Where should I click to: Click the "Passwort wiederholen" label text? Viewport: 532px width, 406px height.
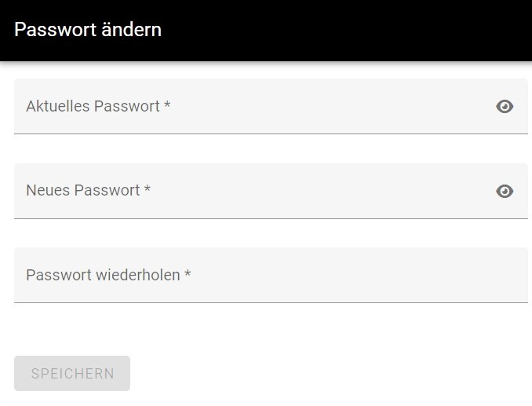pyautogui.click(x=103, y=275)
